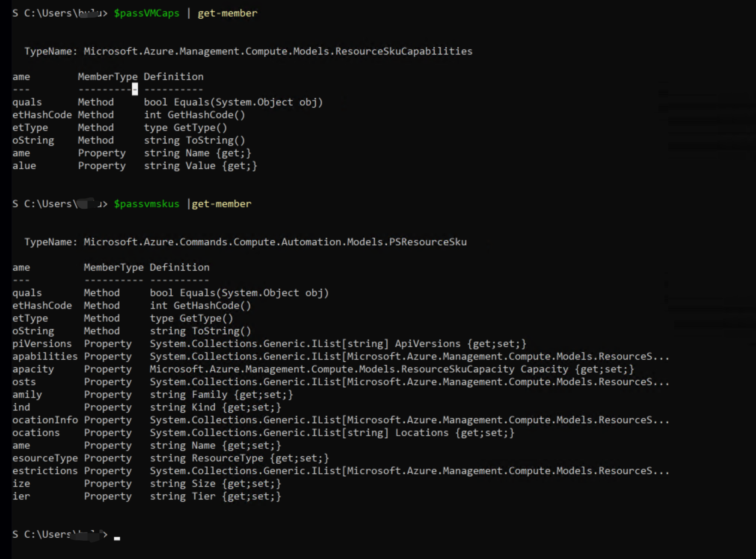Click the get-member command on first prompt line

tap(227, 13)
